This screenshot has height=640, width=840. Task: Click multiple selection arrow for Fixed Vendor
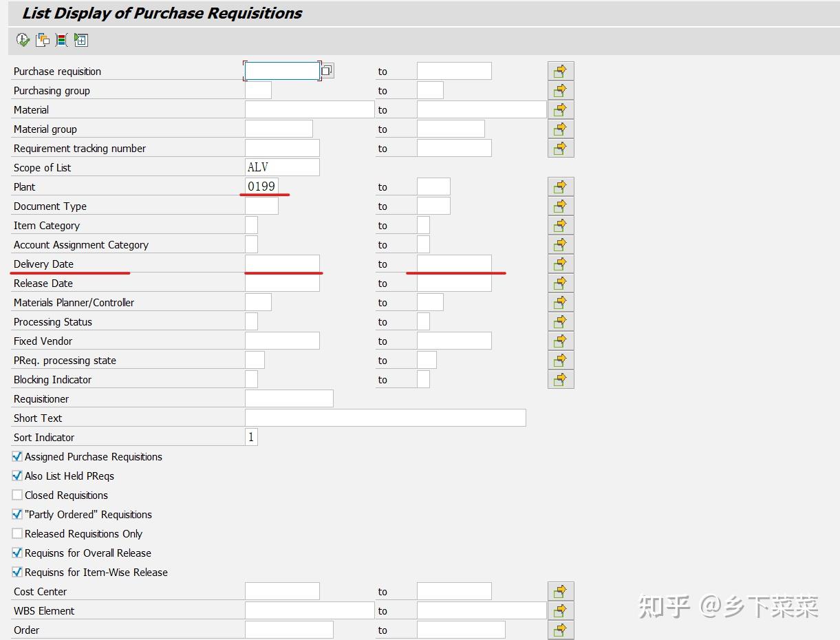561,341
